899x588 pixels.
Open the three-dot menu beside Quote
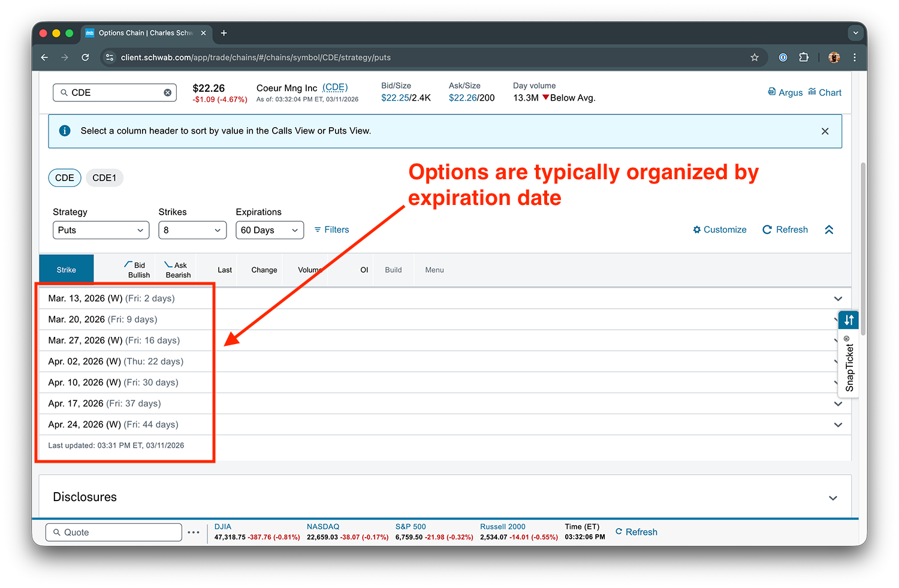point(194,532)
